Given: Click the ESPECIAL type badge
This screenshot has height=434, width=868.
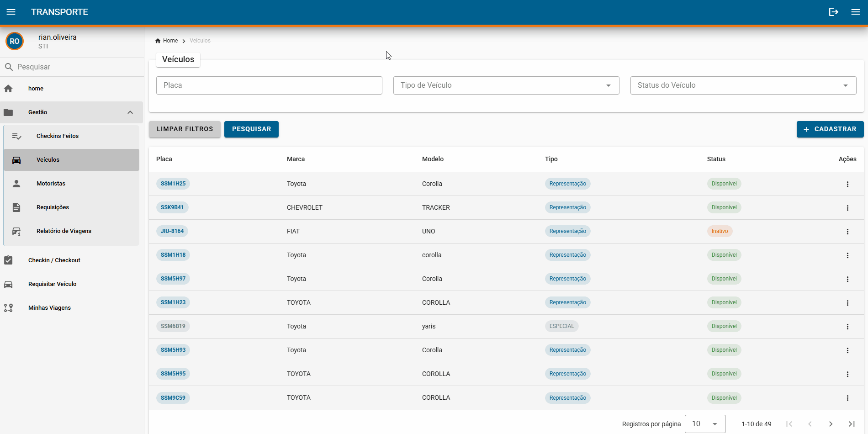Looking at the screenshot, I should (561, 326).
